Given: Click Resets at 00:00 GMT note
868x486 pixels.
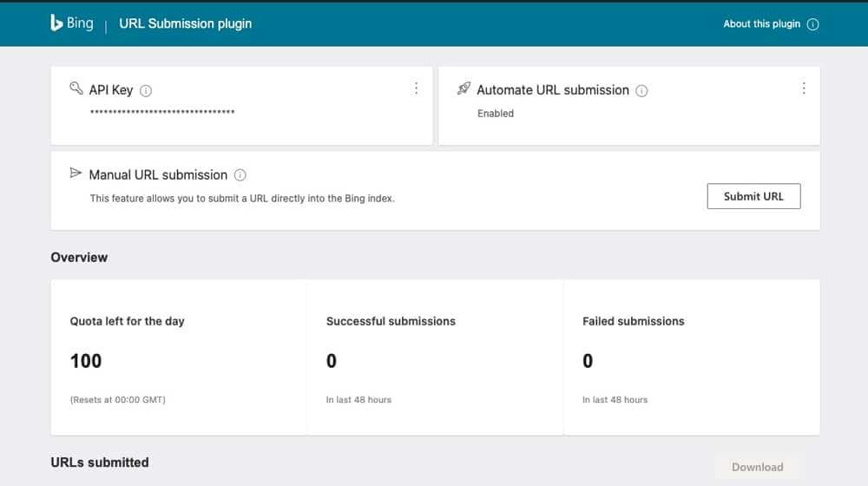Looking at the screenshot, I should [117, 400].
